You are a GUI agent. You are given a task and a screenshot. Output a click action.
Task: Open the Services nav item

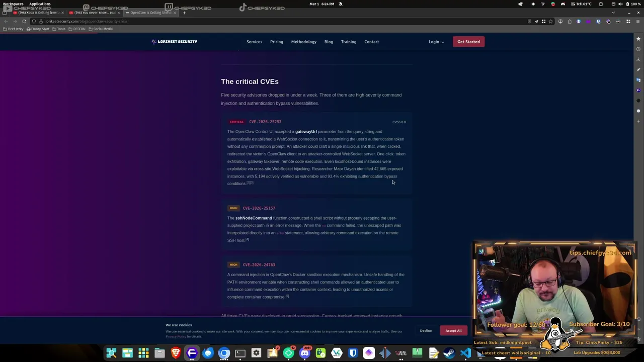click(x=254, y=42)
